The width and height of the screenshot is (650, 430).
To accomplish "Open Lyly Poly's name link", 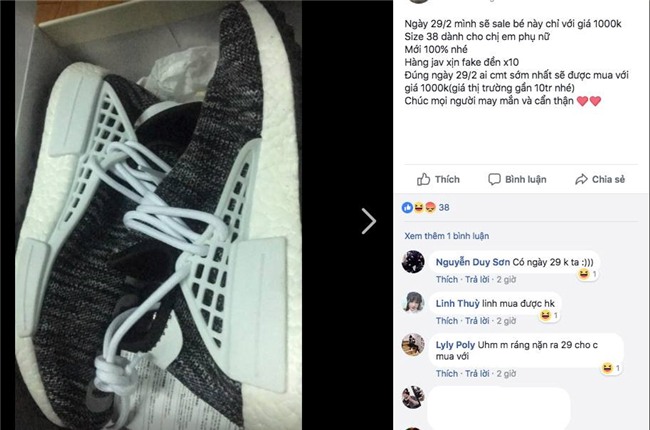I will (455, 345).
